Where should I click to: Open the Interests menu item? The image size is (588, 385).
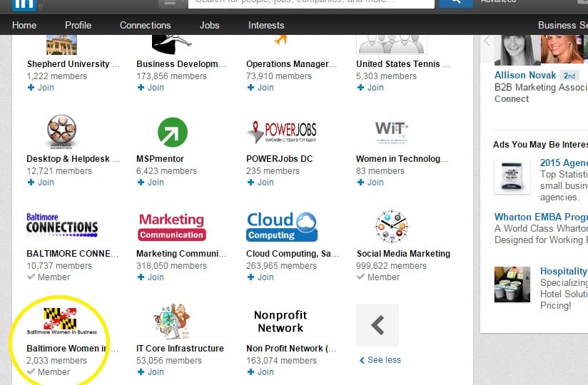point(266,25)
